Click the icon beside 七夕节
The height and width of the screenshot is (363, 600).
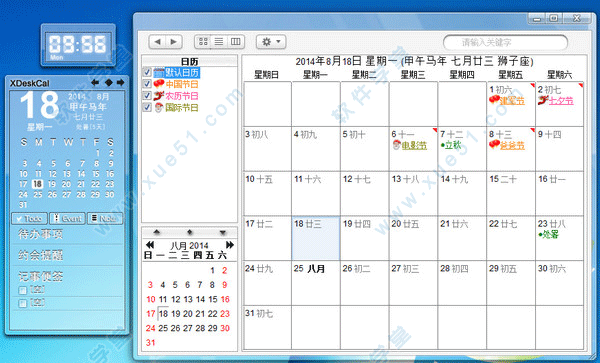543,100
